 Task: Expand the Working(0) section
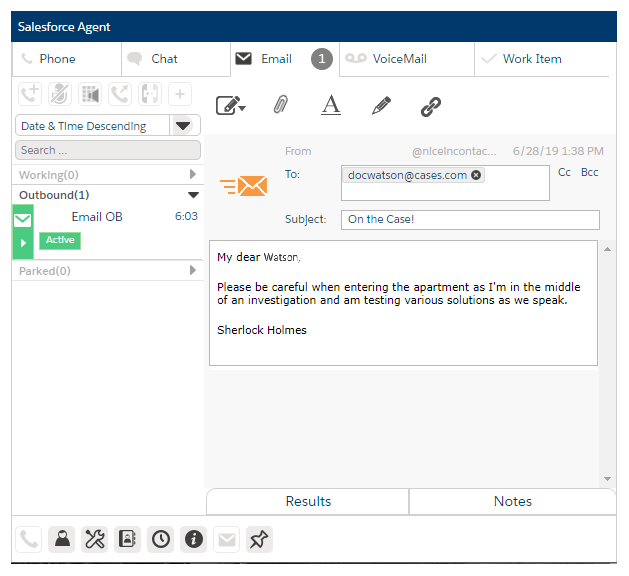click(108, 174)
